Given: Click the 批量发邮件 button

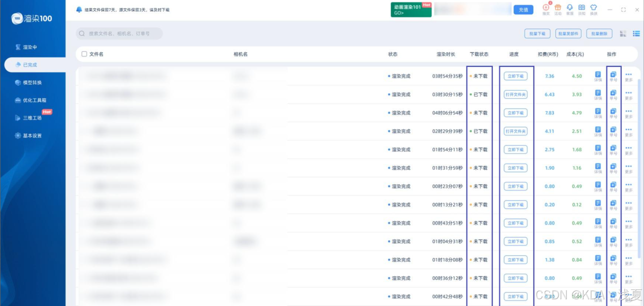Looking at the screenshot, I should coord(568,34).
